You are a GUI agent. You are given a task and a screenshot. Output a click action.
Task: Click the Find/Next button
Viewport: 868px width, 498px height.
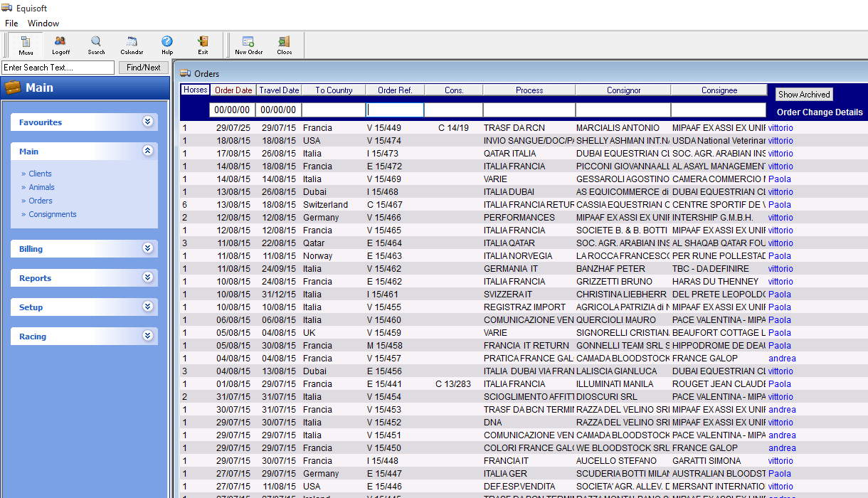[x=144, y=68]
